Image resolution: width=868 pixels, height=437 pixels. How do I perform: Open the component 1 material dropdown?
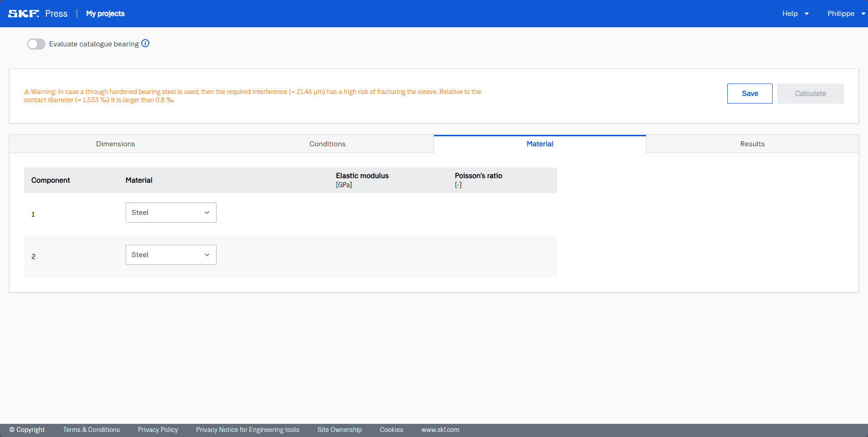(171, 213)
